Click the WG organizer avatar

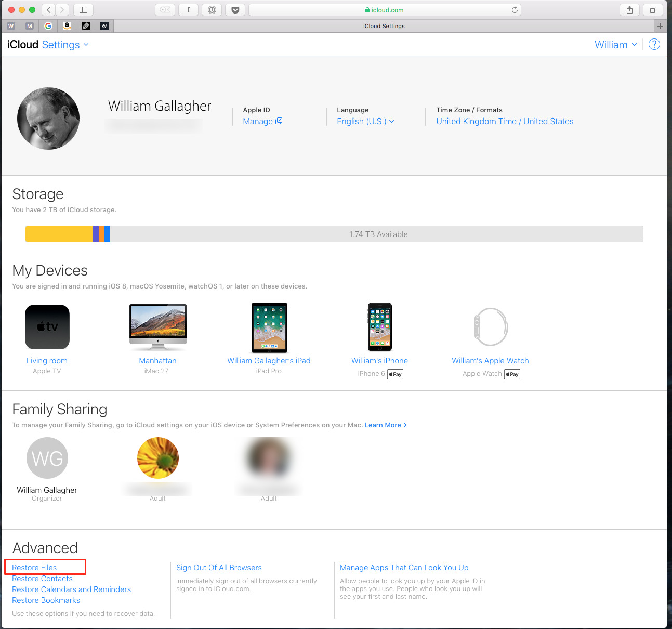(x=47, y=458)
